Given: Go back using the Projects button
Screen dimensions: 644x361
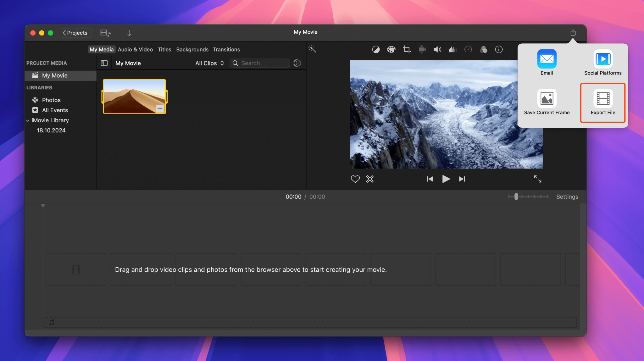Looking at the screenshot, I should (x=75, y=33).
